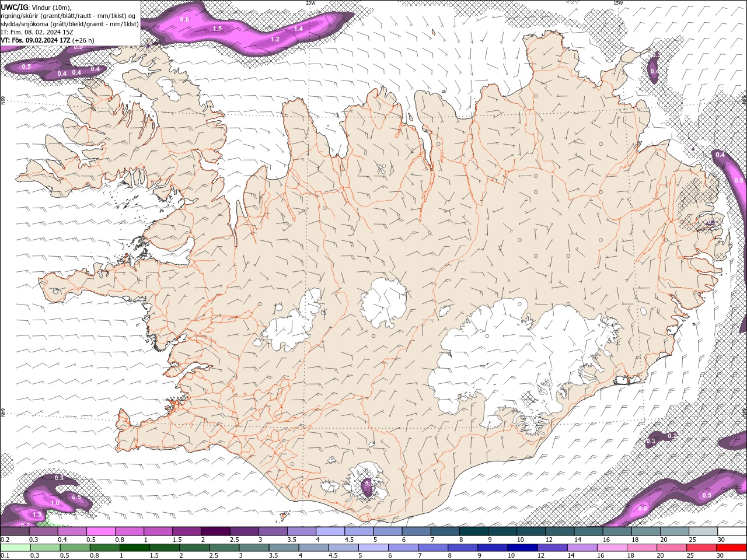Select bottom color bar red swatch between 25 and 30

point(731,548)
